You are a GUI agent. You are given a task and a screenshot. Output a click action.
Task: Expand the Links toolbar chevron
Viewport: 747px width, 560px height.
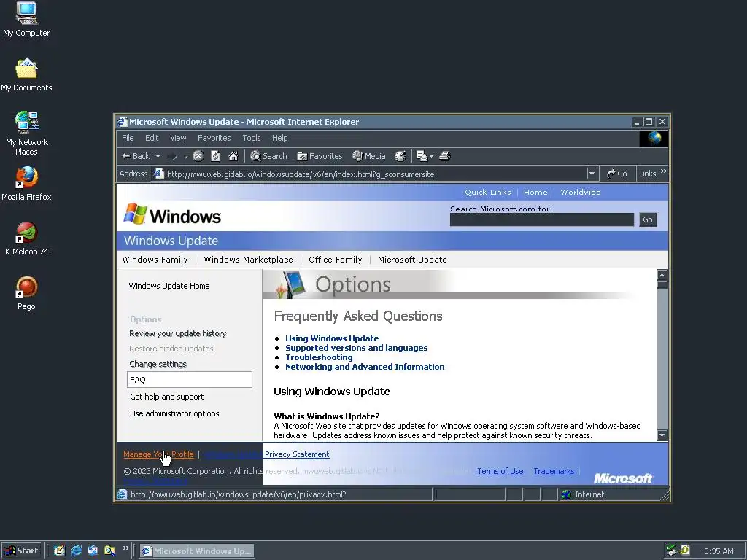pos(664,171)
